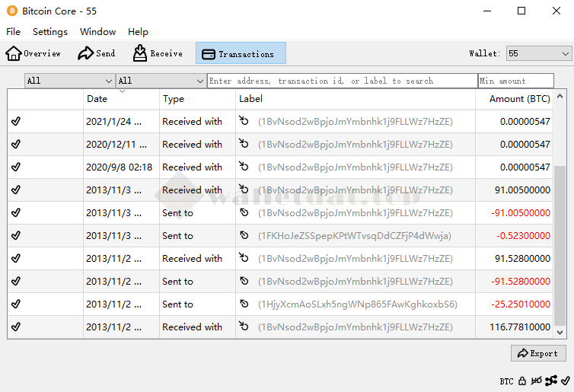Open the Help menu
Image resolution: width=574 pixels, height=392 pixels.
pyautogui.click(x=138, y=32)
